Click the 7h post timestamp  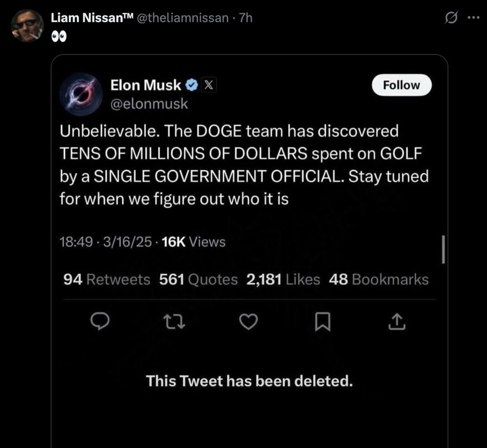coord(247,18)
